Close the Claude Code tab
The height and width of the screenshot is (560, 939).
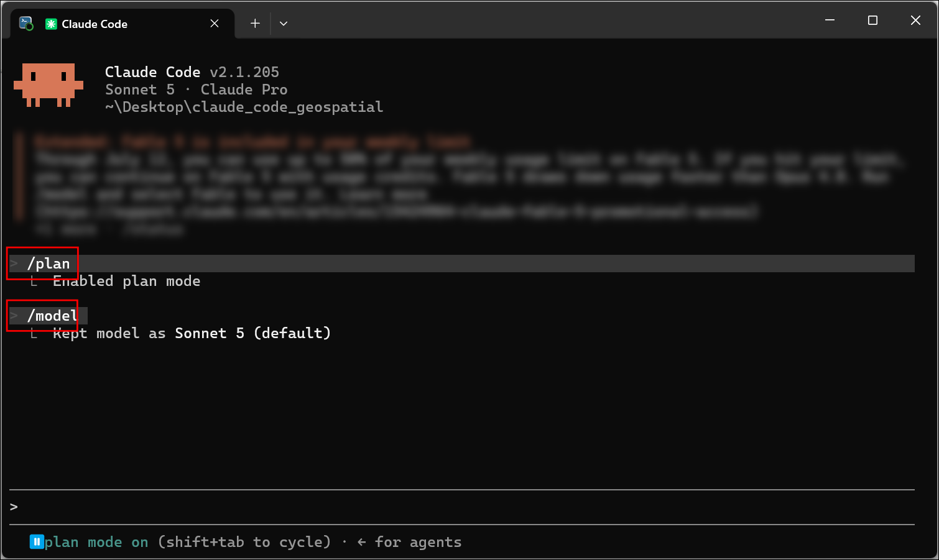tap(215, 24)
